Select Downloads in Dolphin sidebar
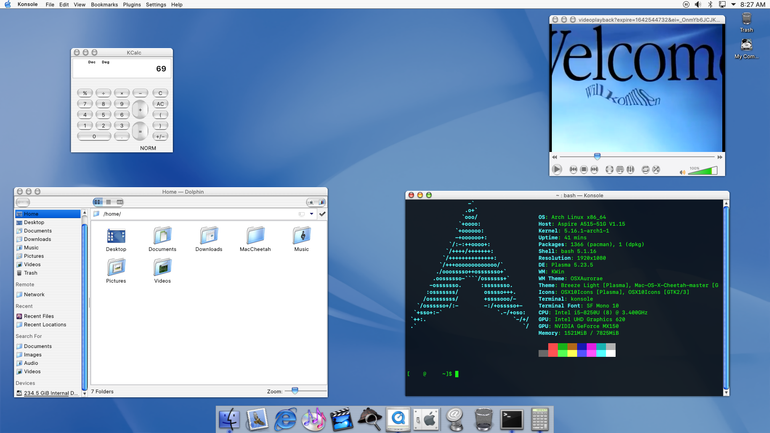 click(x=37, y=239)
